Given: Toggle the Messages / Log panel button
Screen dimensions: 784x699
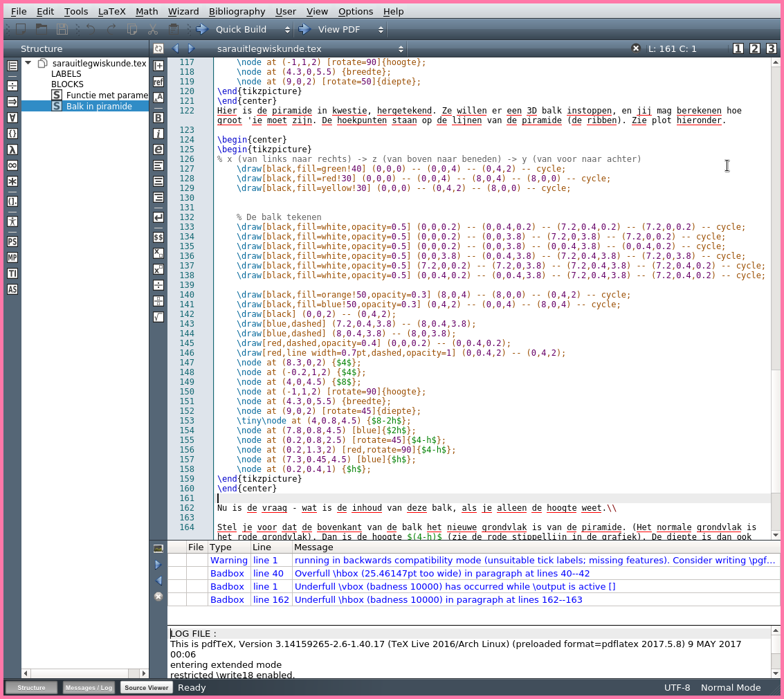Looking at the screenshot, I should [89, 687].
